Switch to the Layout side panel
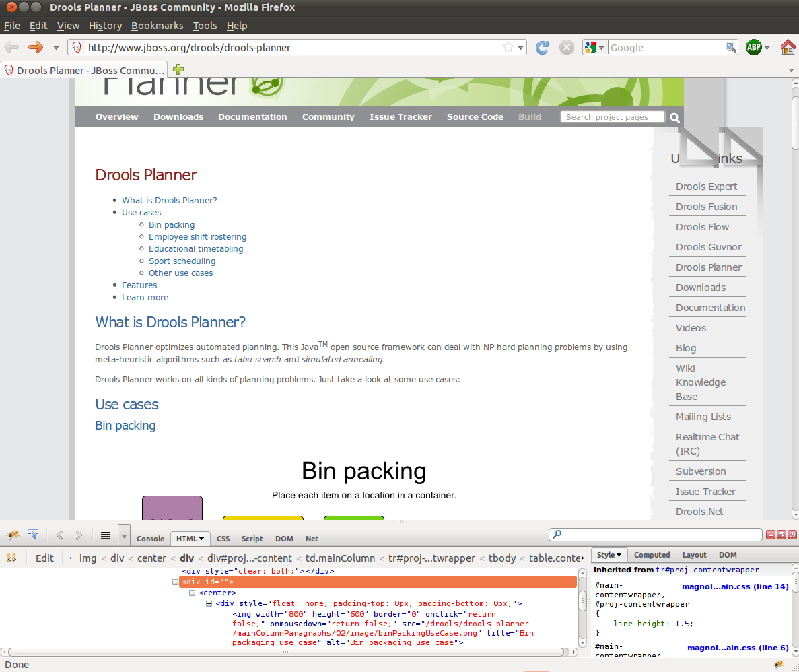 pyautogui.click(x=694, y=555)
